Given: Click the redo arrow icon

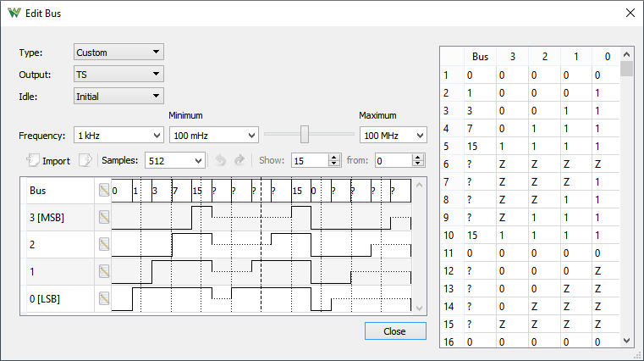Looking at the screenshot, I should click(239, 160).
